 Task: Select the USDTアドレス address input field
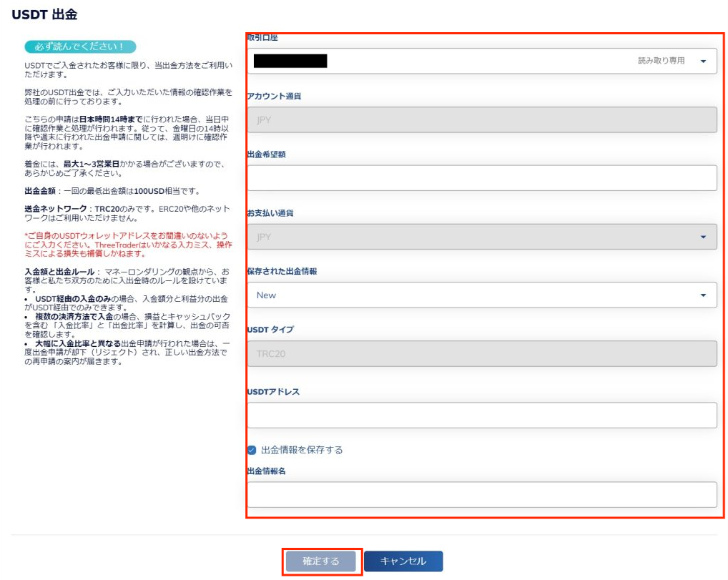[x=479, y=414]
